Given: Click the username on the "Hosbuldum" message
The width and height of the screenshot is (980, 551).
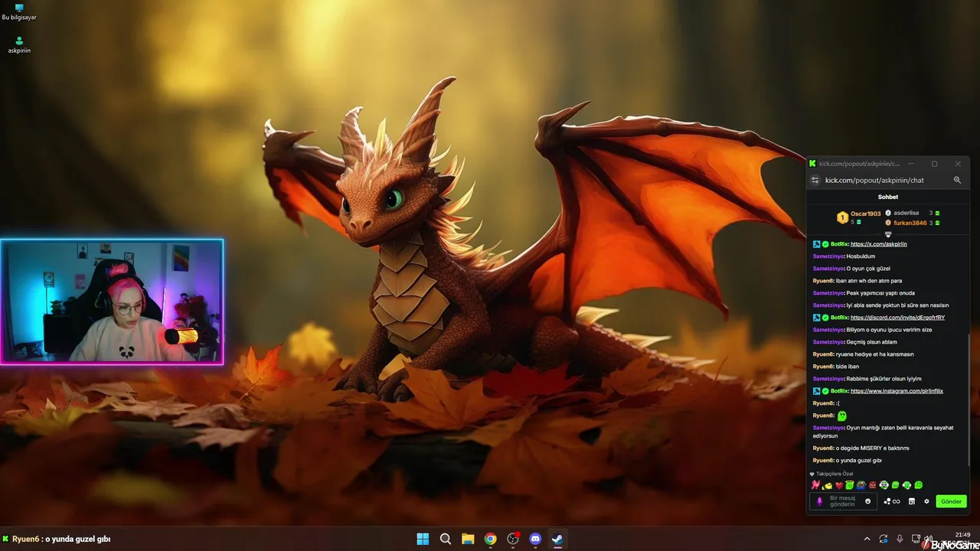Looking at the screenshot, I should pyautogui.click(x=829, y=256).
